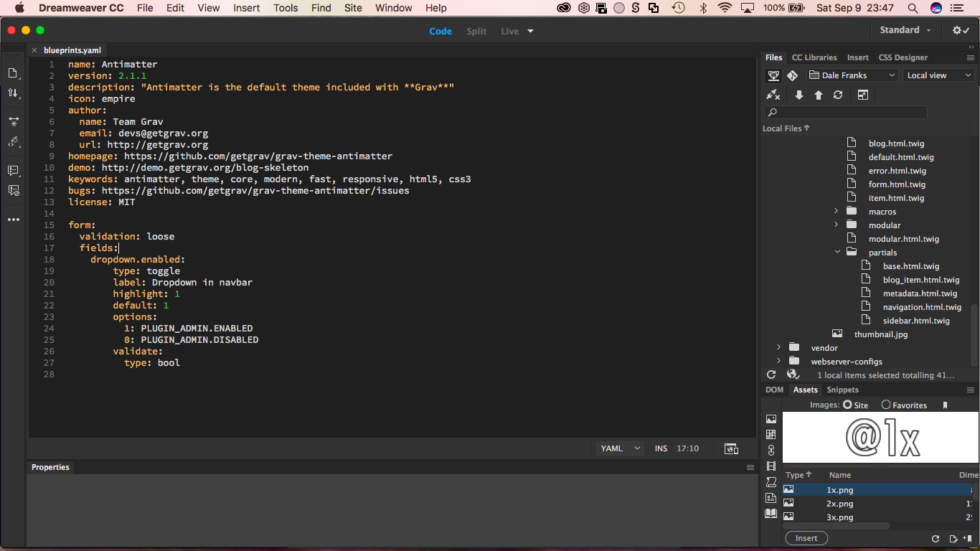The height and width of the screenshot is (551, 980).
Task: Select Media filmstrip icon in Assets
Action: [771, 466]
